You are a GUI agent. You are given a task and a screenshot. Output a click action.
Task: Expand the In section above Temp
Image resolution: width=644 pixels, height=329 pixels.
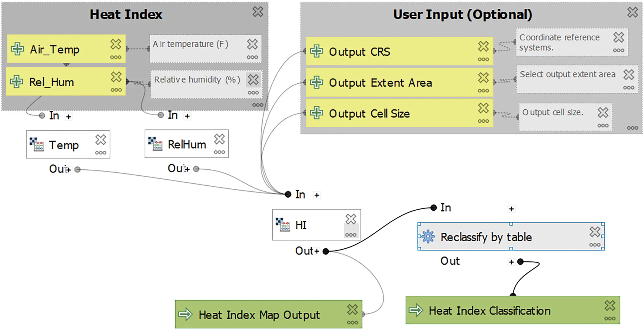click(x=68, y=117)
